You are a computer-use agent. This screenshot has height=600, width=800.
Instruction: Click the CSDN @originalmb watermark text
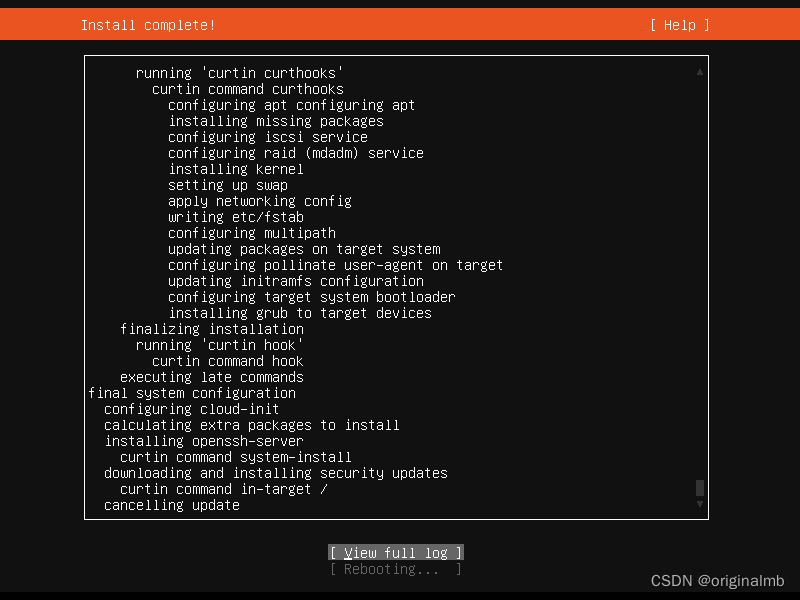pyautogui.click(x=716, y=580)
